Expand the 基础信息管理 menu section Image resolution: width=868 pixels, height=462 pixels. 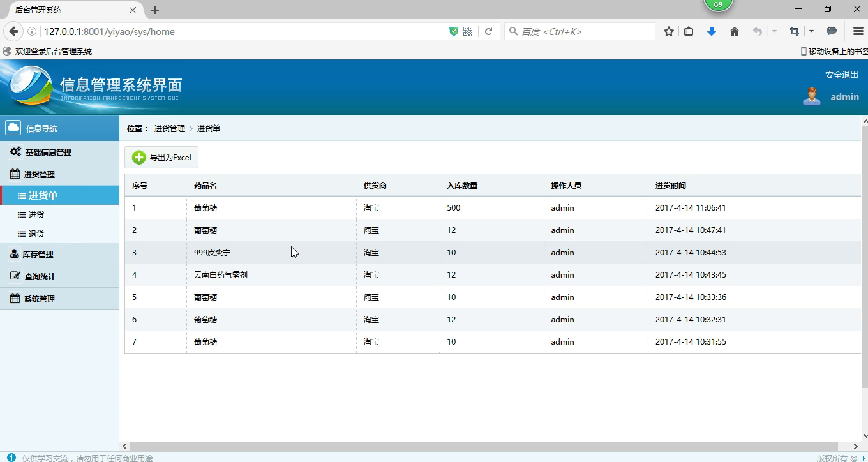[59, 152]
